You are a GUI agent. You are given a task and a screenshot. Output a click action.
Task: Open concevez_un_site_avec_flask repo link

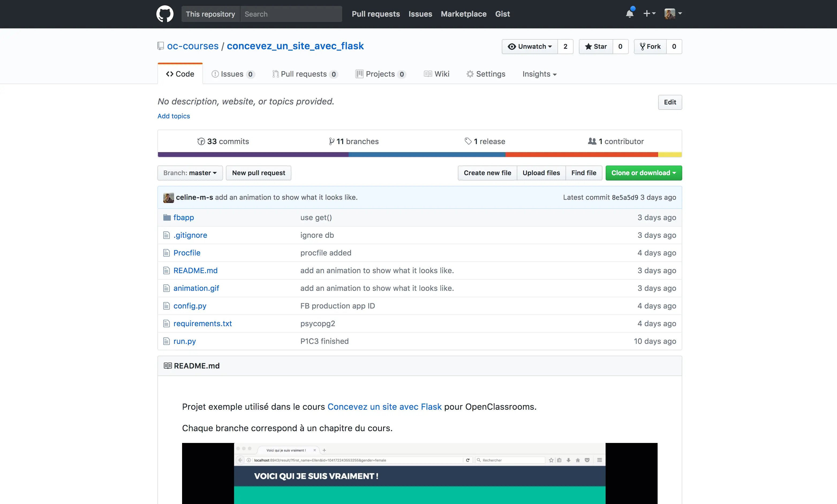tap(295, 46)
